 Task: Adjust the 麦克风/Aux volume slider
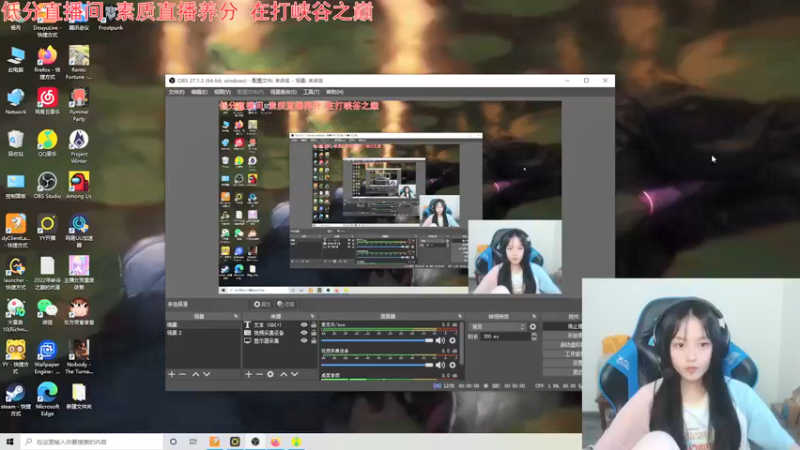coord(377,340)
